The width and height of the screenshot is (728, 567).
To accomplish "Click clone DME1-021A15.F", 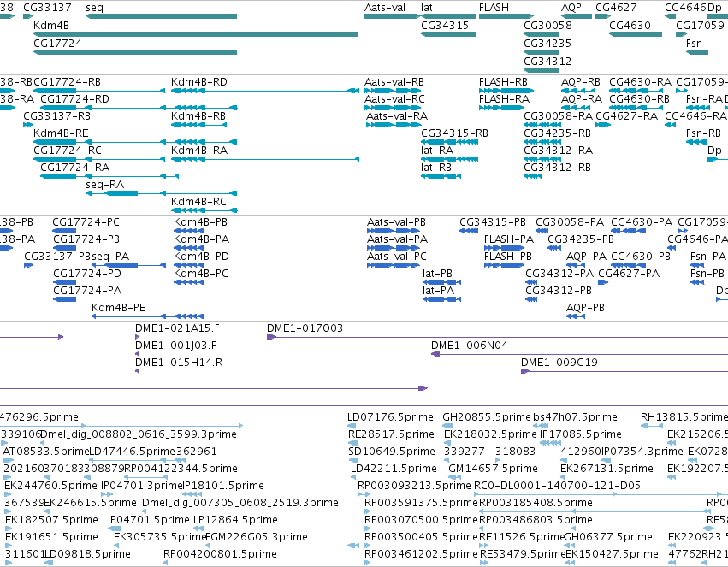I will coord(177,328).
